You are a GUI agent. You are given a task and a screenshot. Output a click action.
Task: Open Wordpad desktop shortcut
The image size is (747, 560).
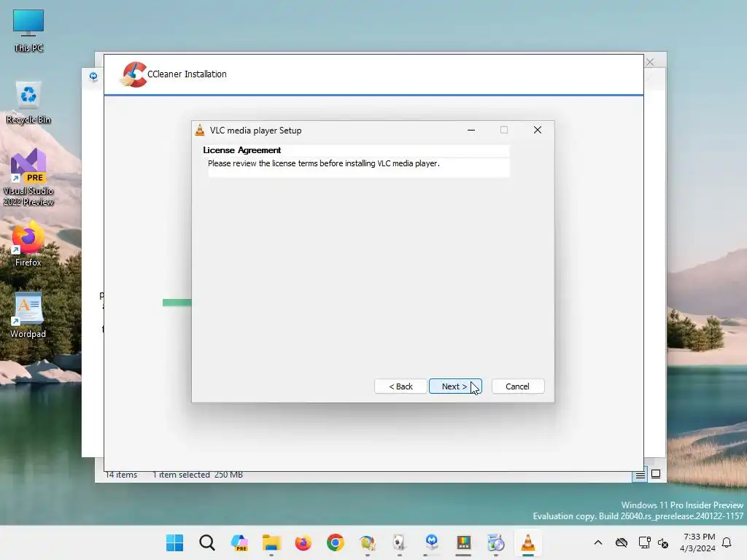click(x=28, y=315)
